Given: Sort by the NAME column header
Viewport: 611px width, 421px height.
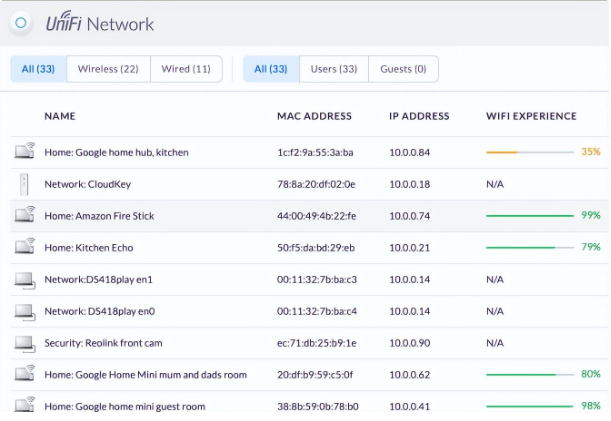Looking at the screenshot, I should pos(60,116).
